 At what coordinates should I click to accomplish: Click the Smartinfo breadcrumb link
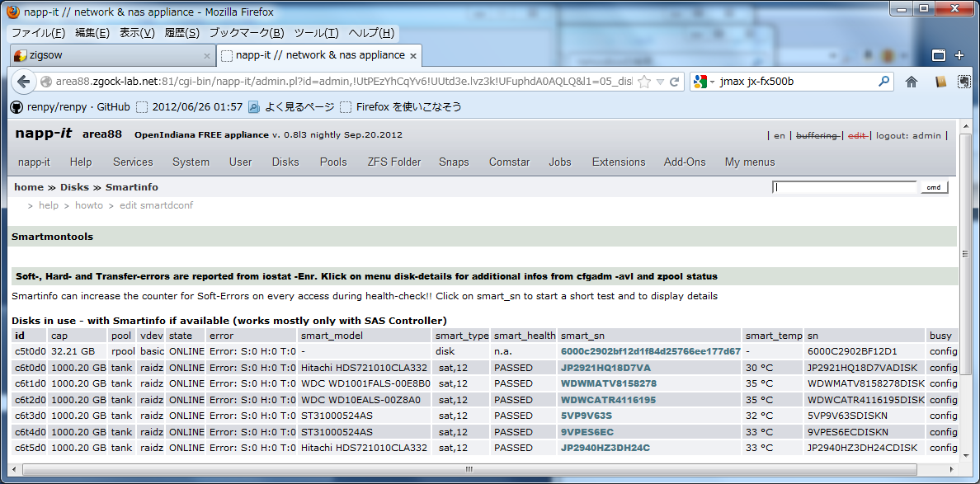pyautogui.click(x=131, y=187)
